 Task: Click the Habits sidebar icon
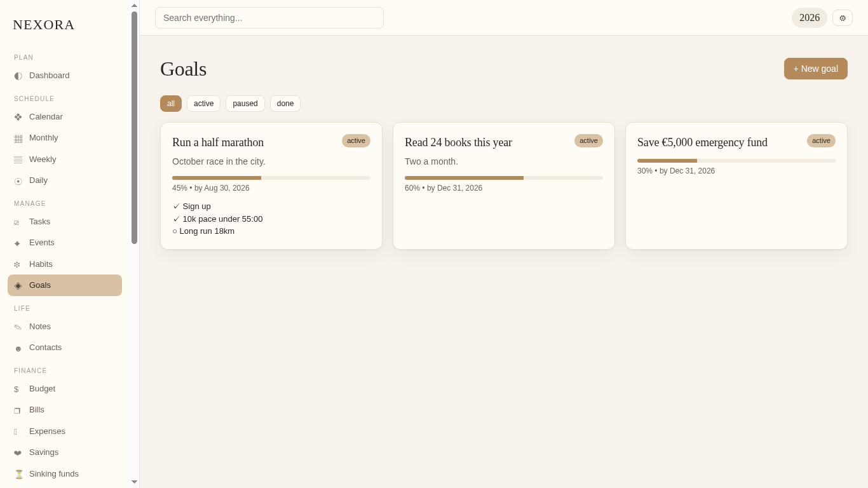(18, 264)
